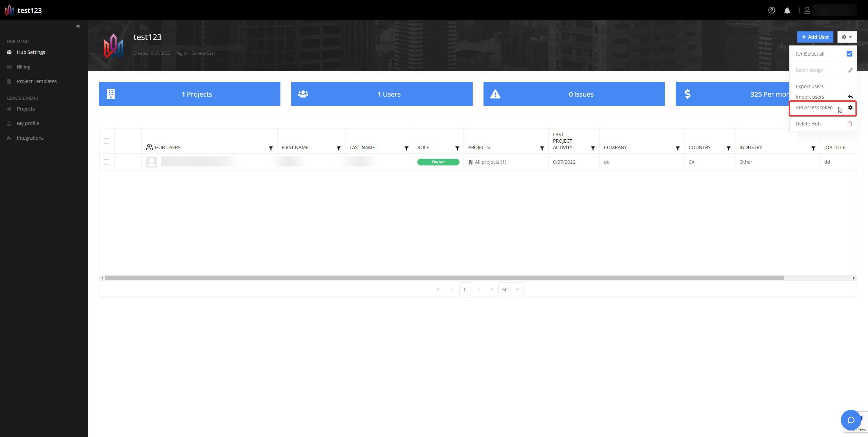Check the owner user row checkbox
The height and width of the screenshot is (437, 868).
(106, 162)
